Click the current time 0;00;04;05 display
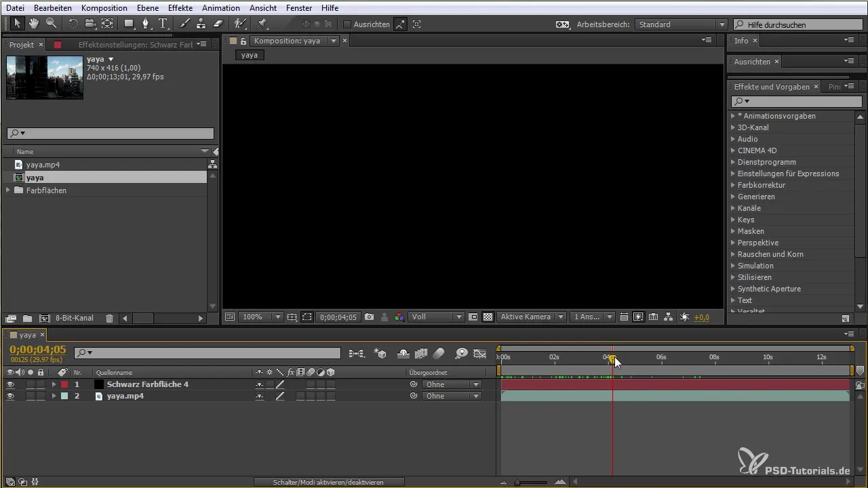 37,350
